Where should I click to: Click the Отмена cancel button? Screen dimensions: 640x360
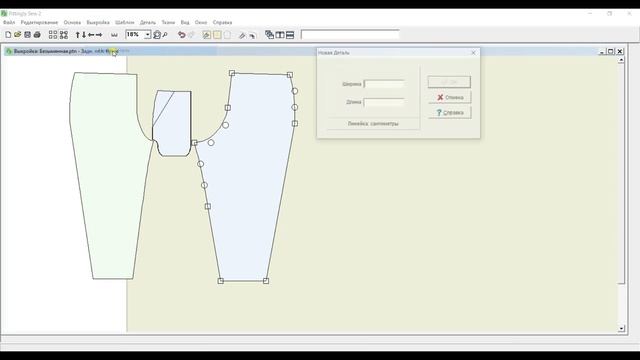[x=450, y=98]
